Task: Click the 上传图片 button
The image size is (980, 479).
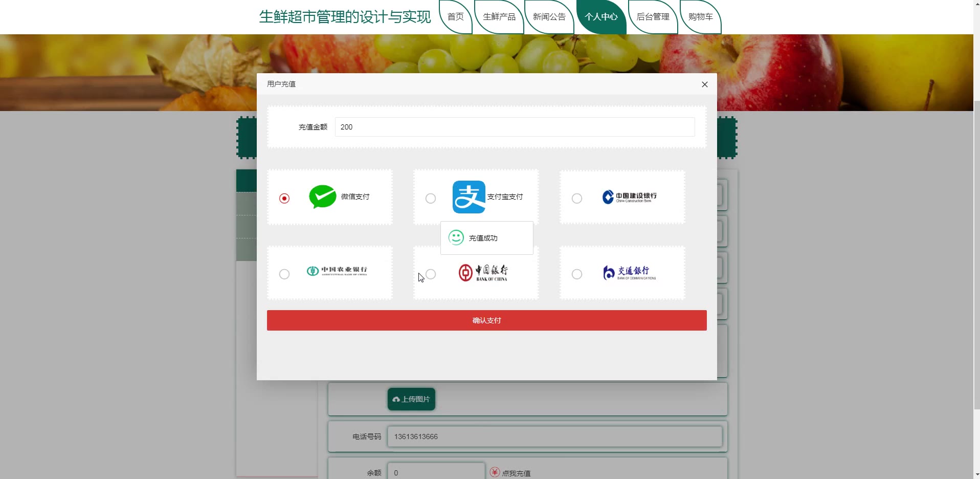Action: click(411, 399)
